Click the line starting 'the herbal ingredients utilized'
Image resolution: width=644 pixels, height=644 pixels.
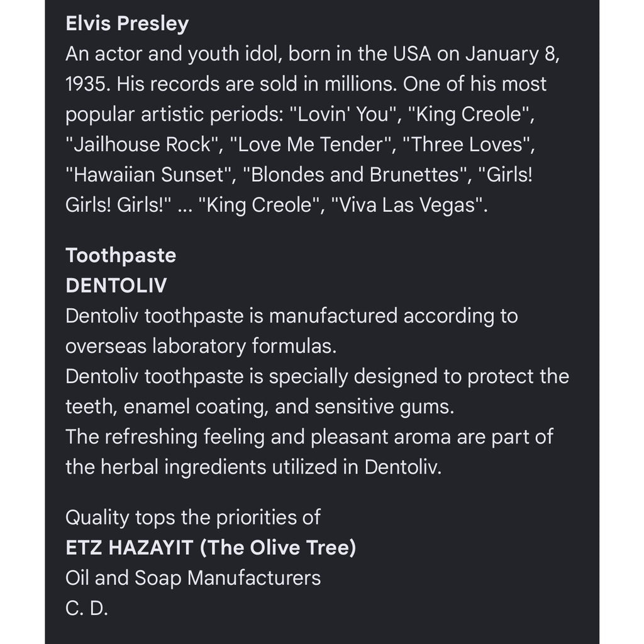click(x=254, y=467)
